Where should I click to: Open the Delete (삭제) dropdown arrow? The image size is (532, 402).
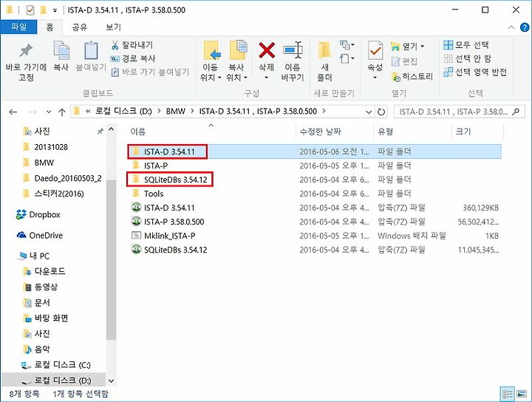pos(267,78)
